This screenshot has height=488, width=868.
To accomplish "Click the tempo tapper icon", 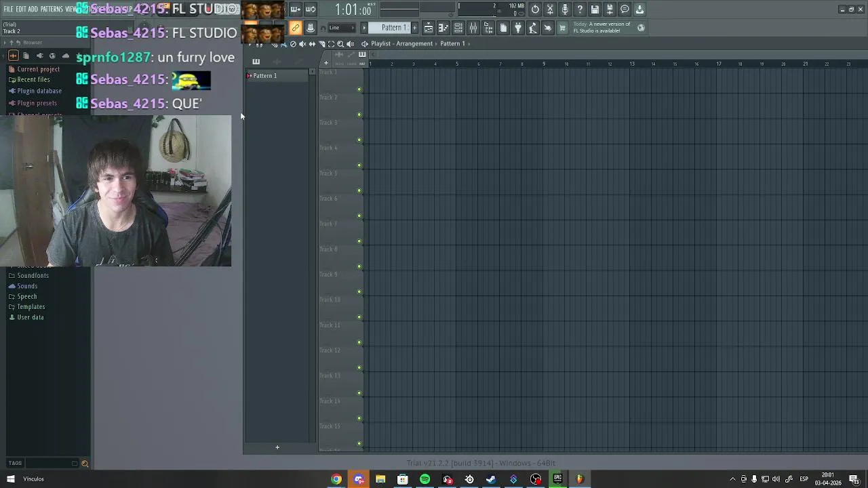I will [x=533, y=28].
